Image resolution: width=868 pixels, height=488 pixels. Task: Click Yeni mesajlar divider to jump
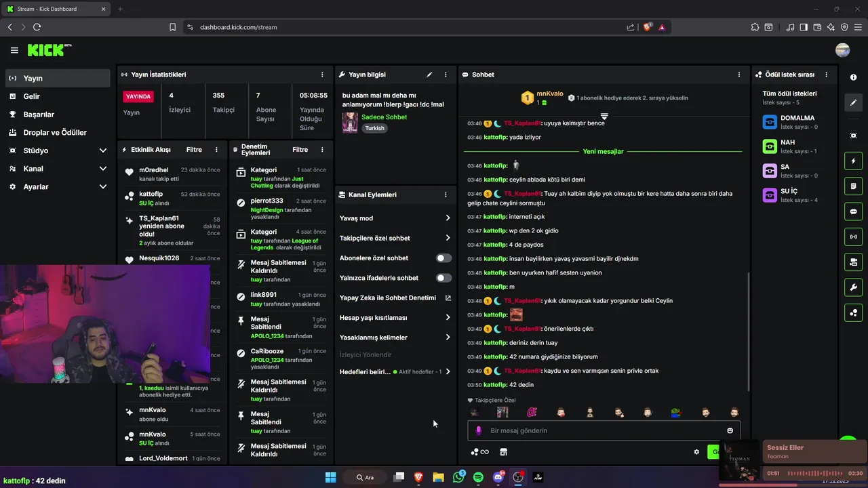pos(603,151)
